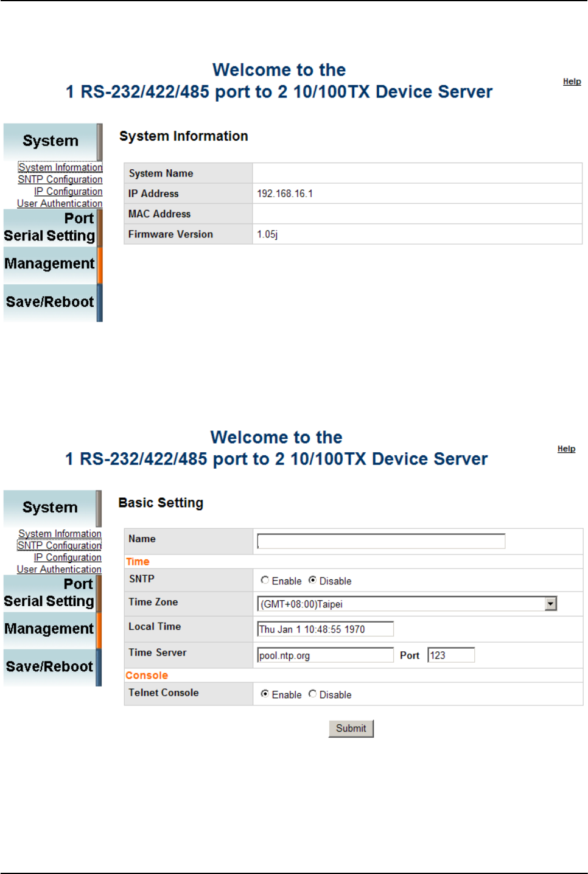
Task: Select Save/Reboot menu in upper sidebar
Action: [53, 302]
